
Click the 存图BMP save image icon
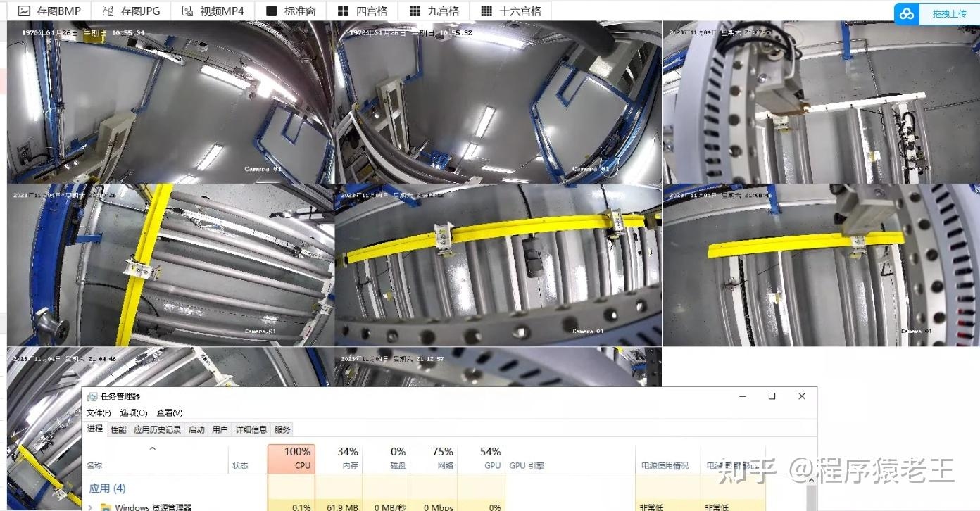(24, 11)
